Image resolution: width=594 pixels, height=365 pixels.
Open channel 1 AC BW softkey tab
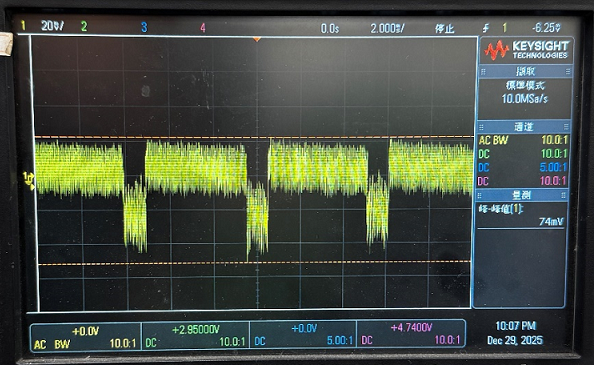(86, 337)
